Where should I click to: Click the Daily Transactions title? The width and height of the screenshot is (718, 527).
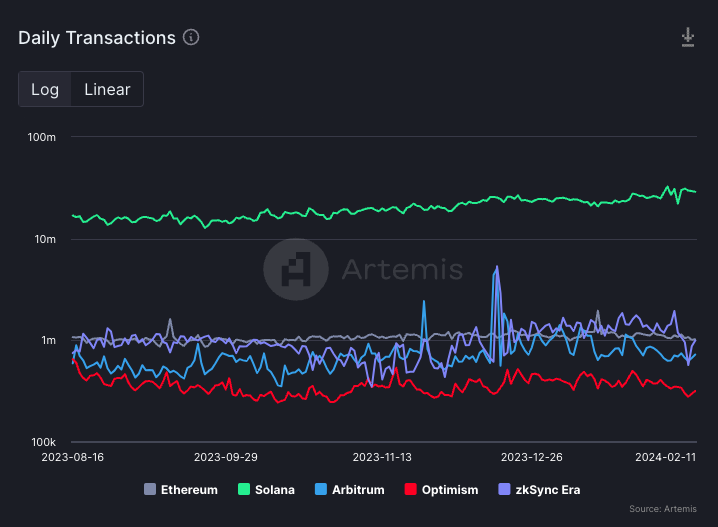97,38
